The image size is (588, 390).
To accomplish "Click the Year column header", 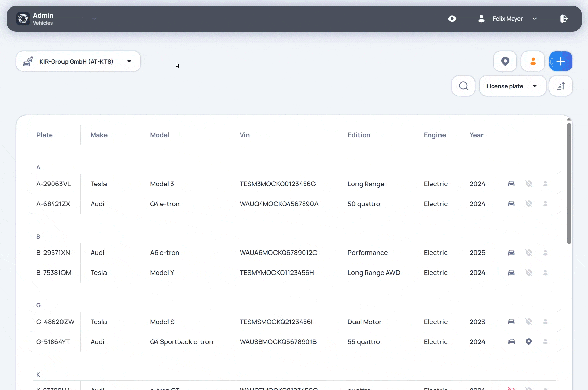I will pyautogui.click(x=476, y=135).
